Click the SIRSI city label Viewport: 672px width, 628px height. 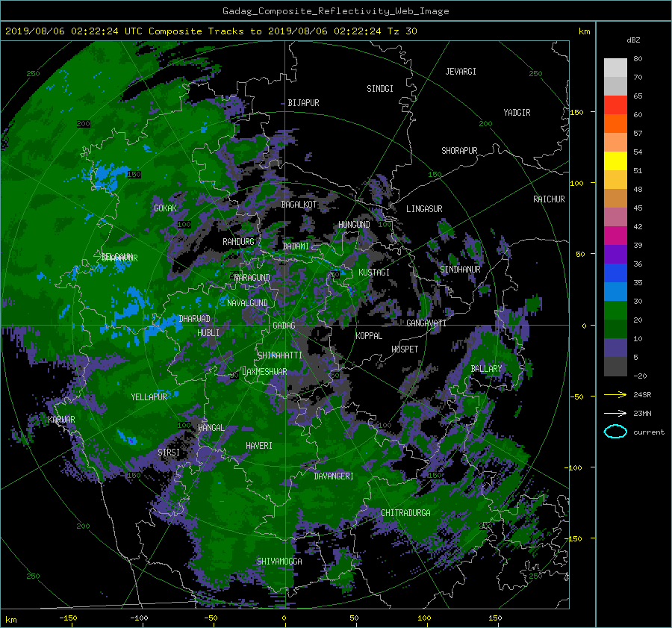point(169,453)
